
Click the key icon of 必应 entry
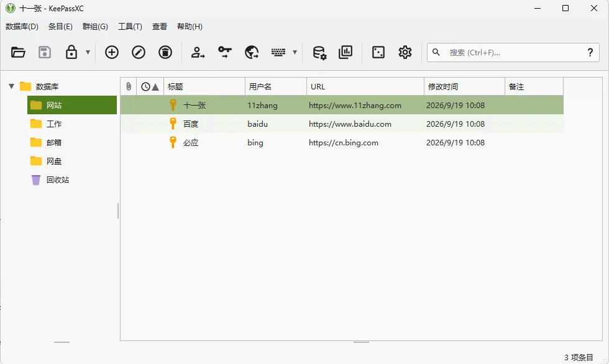tap(173, 142)
